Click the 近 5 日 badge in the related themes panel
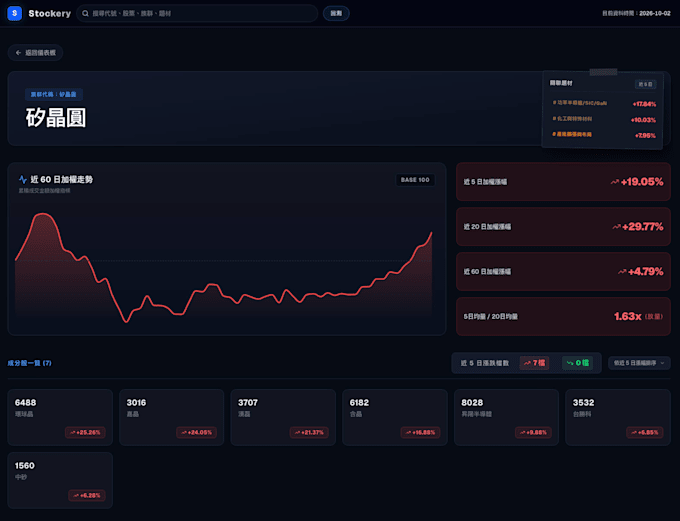 pyautogui.click(x=645, y=84)
